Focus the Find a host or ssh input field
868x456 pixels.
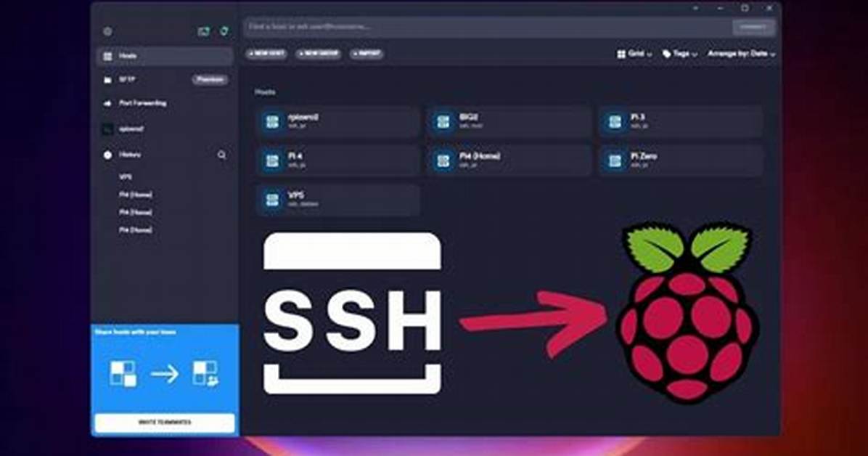488,27
